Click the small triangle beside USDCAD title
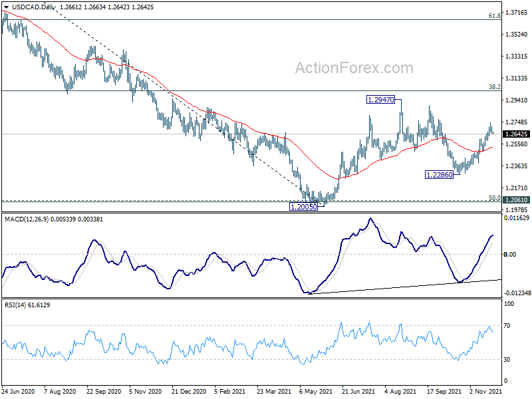The image size is (532, 399). 6,7
